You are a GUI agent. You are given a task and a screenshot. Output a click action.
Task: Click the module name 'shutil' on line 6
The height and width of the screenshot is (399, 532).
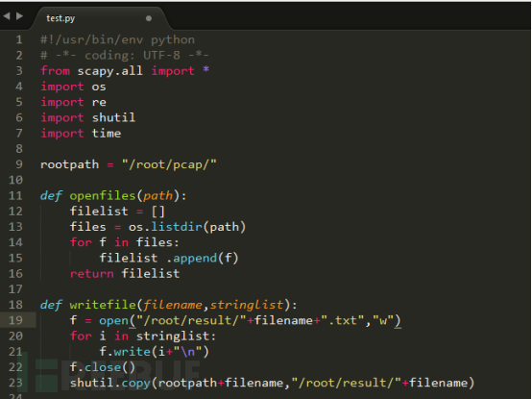coord(113,117)
